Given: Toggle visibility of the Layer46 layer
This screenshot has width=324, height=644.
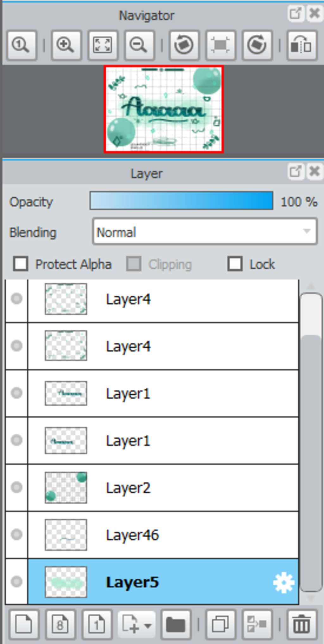Looking at the screenshot, I should pyautogui.click(x=16, y=534).
